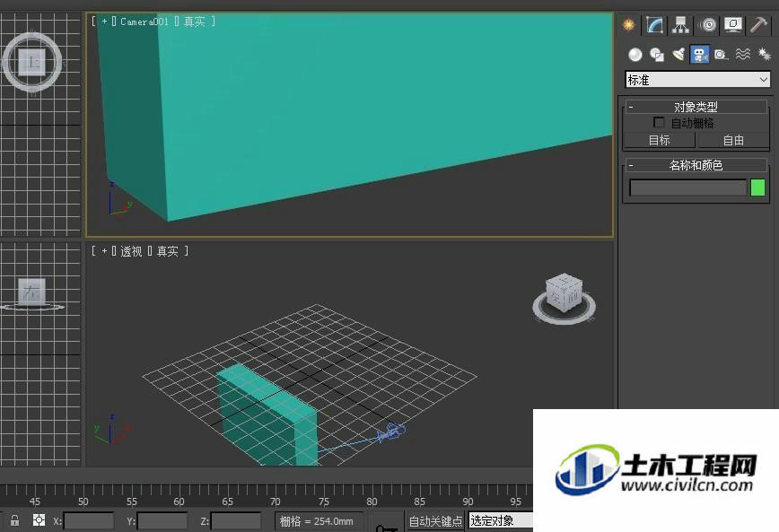
Task: Collapse the 名称和颜色 rollout
Action: tap(696, 165)
